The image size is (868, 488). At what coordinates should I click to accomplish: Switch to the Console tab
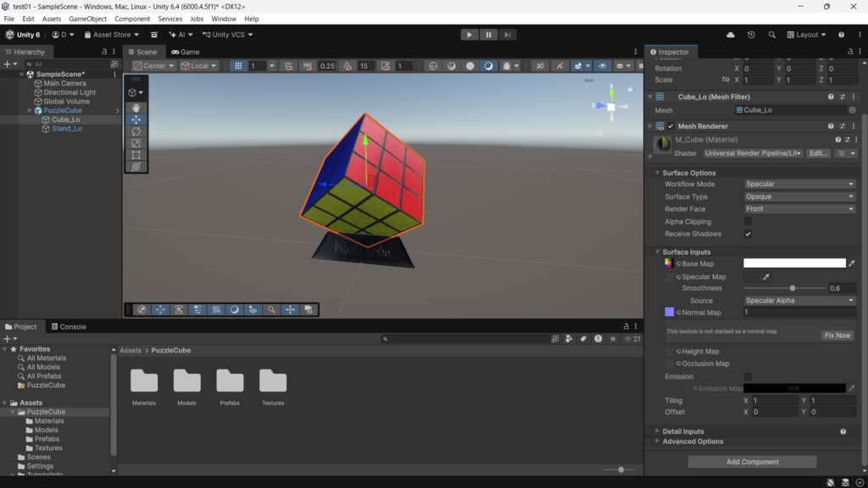[69, 326]
